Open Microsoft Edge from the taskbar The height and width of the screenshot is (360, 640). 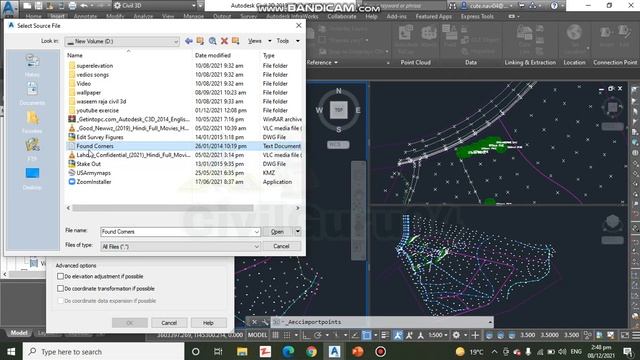coord(288,351)
